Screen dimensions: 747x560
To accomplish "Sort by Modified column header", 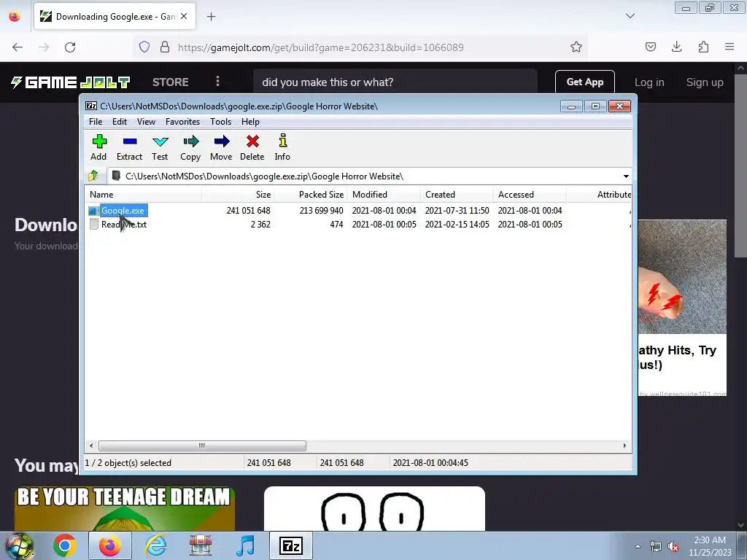I will pyautogui.click(x=384, y=194).
